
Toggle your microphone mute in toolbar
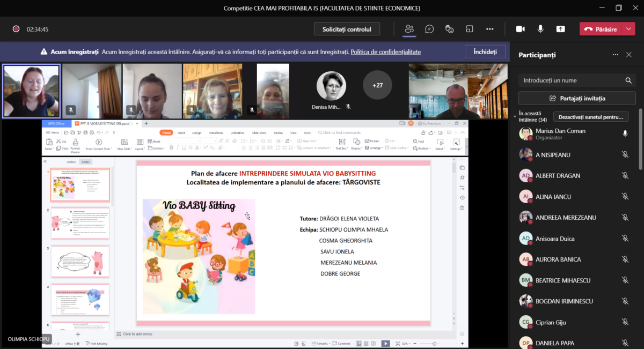540,29
